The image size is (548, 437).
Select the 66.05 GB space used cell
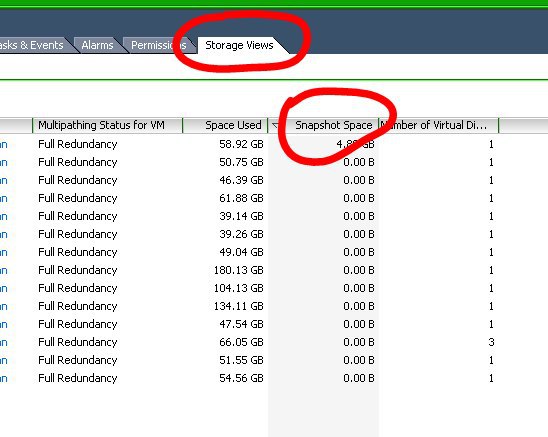pyautogui.click(x=241, y=342)
